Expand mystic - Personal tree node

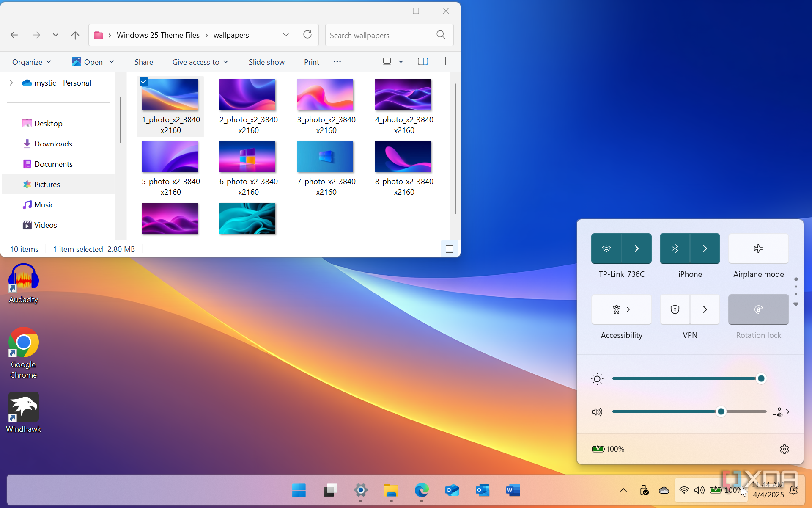[11, 83]
